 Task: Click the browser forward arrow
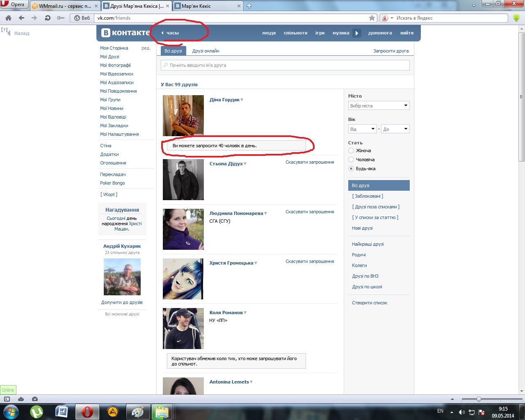tap(34, 18)
